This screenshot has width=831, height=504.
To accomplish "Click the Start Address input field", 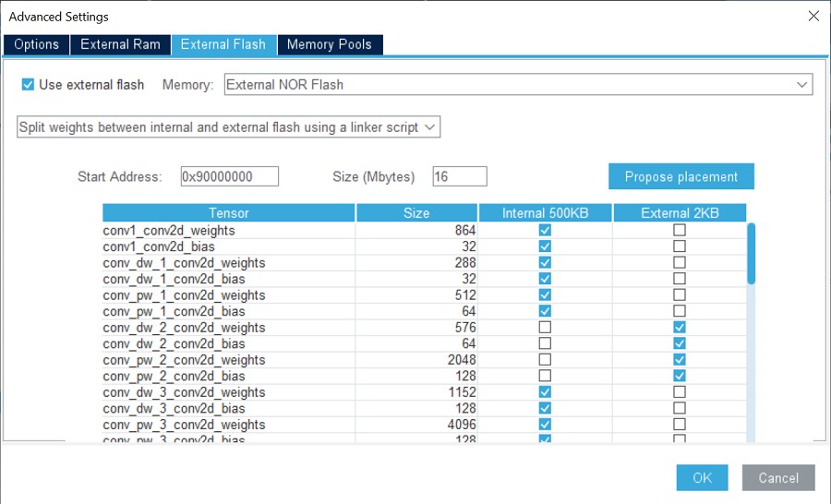I will pos(230,176).
